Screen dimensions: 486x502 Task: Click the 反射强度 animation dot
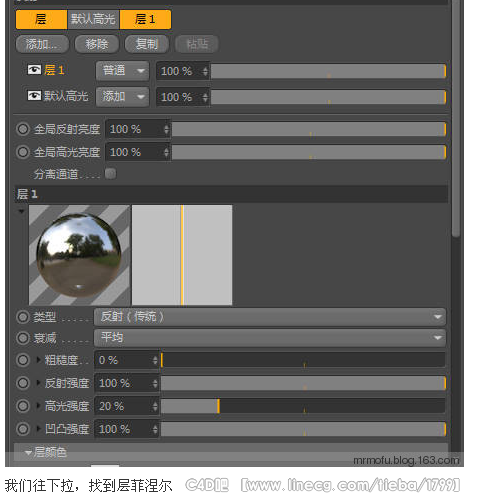23,383
